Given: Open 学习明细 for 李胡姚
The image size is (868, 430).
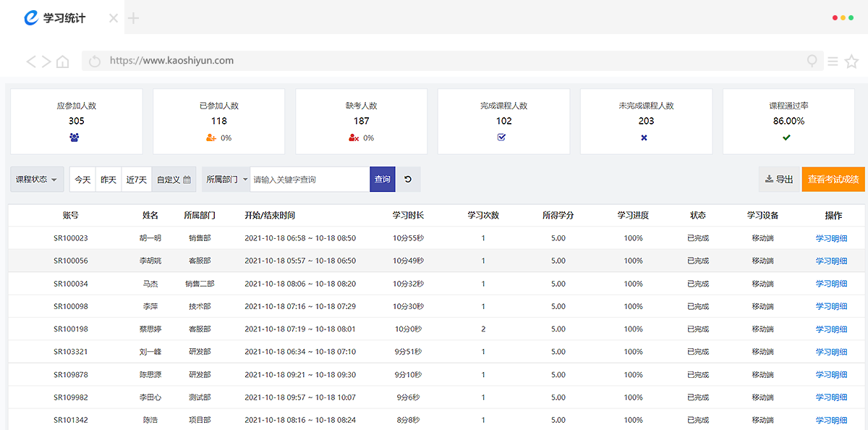Looking at the screenshot, I should click(831, 261).
